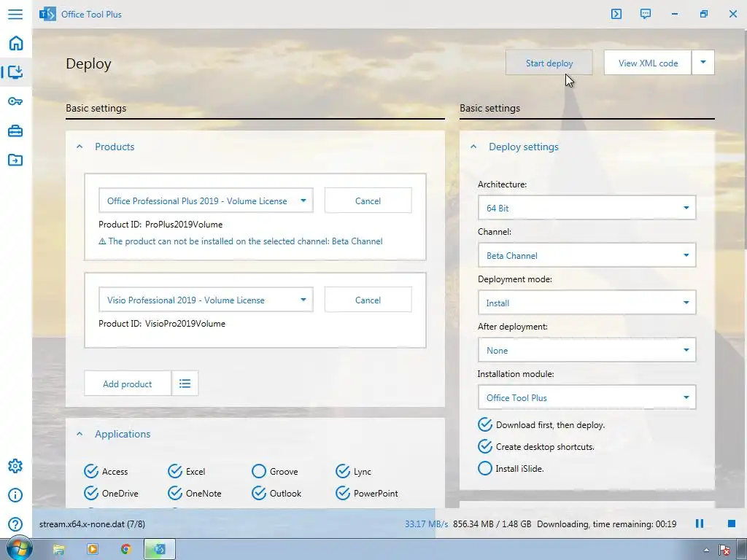Open Action Center flag in system tray
747x560 pixels.
724,550
